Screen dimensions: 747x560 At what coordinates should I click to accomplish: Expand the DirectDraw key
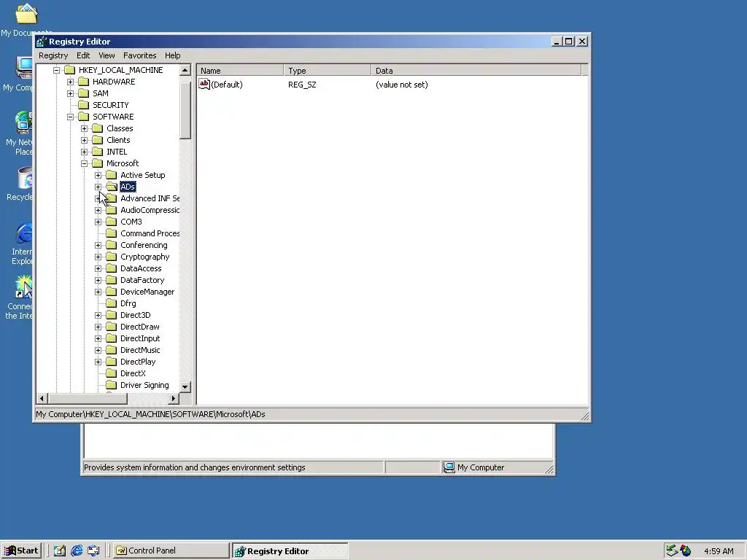(98, 327)
